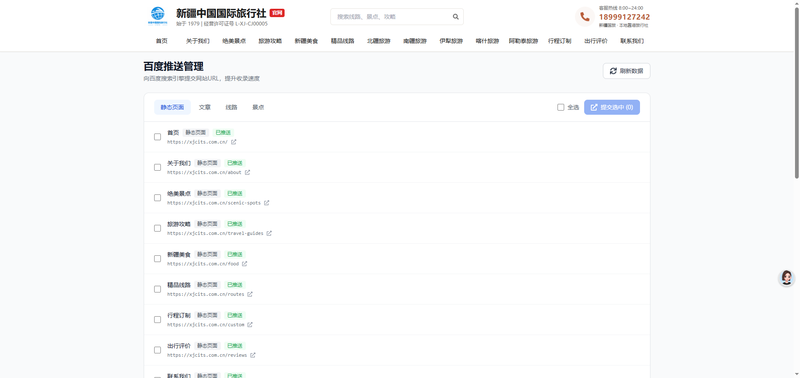Open external link icon for 首页 URL
The height and width of the screenshot is (378, 800).
(234, 142)
